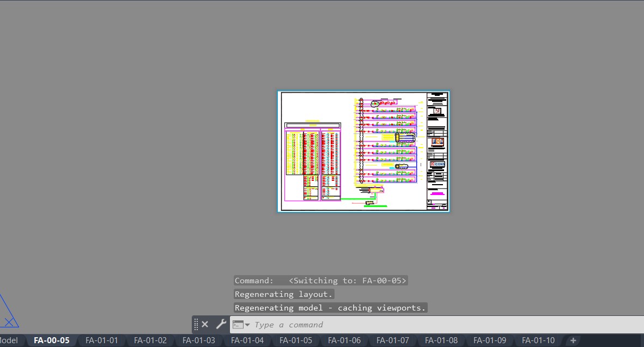644x347 pixels.
Task: Click the FQM logo in the title block
Action: (x=438, y=142)
